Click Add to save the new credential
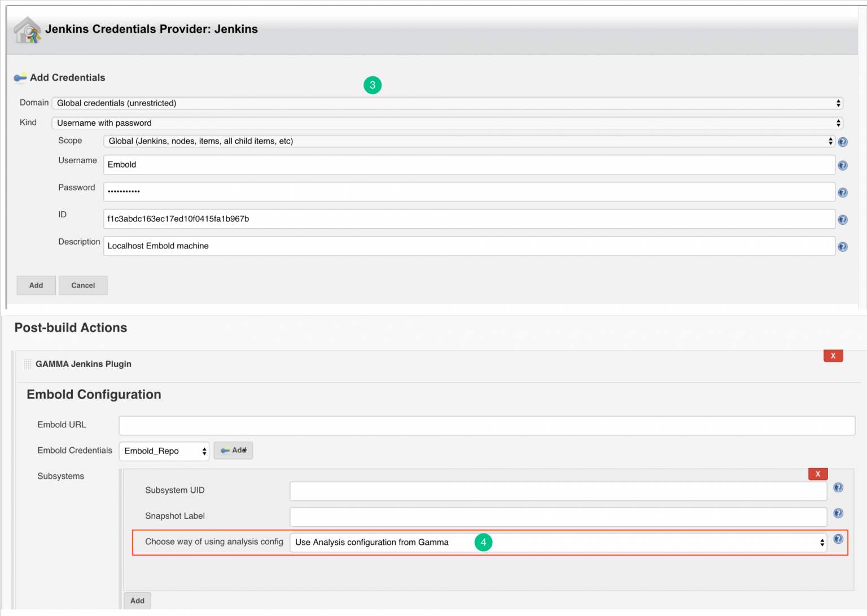This screenshot has height=616, width=867. click(36, 285)
